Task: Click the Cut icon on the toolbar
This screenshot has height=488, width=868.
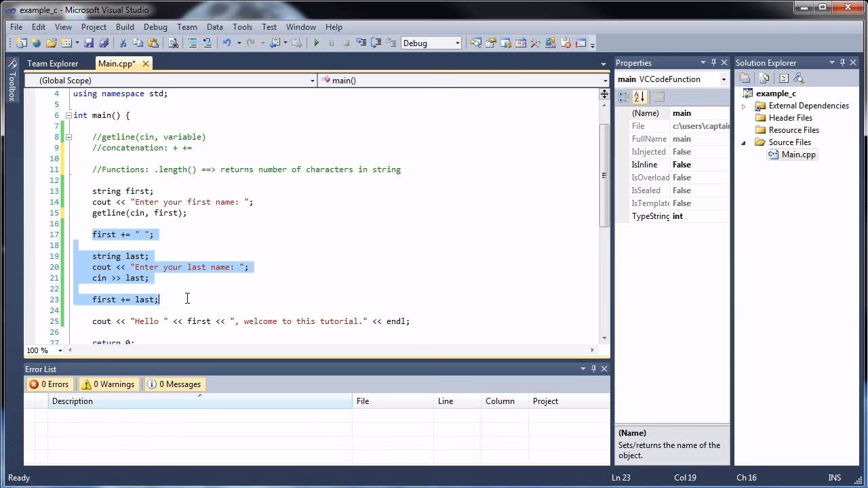Action: point(123,42)
